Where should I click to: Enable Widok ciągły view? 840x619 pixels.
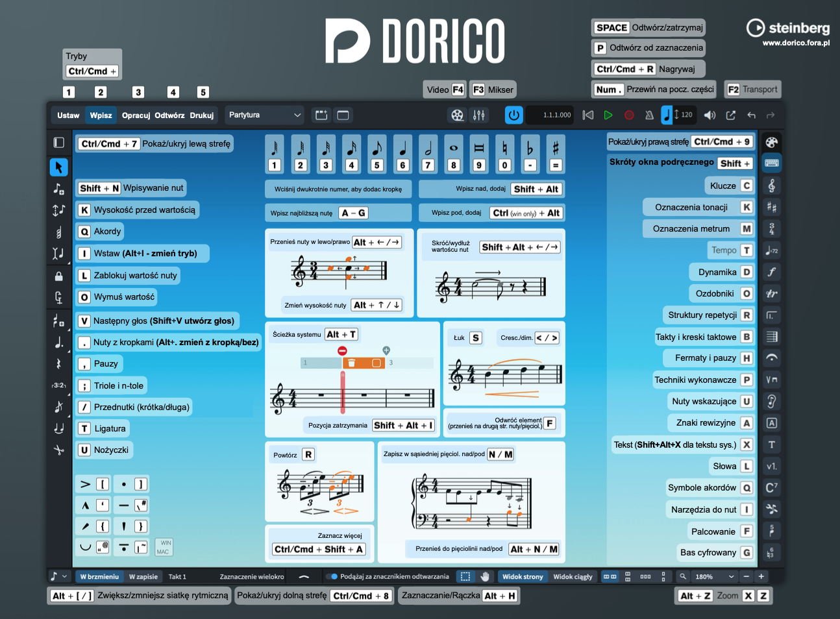click(573, 576)
